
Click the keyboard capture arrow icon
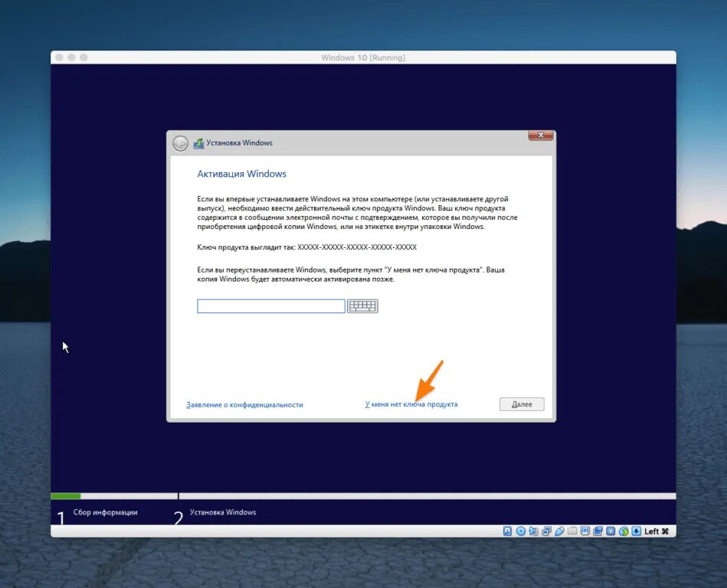tap(636, 531)
